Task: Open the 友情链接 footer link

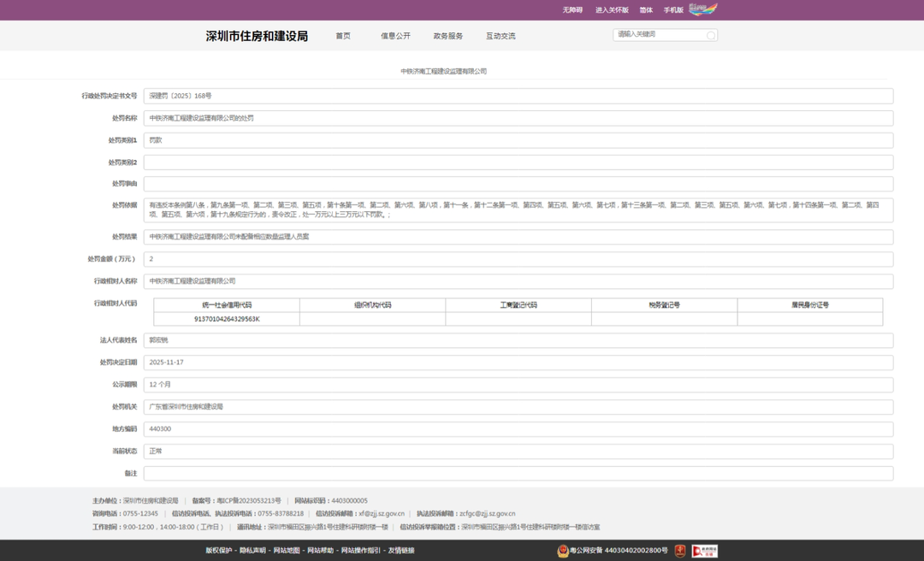Action: click(x=401, y=551)
